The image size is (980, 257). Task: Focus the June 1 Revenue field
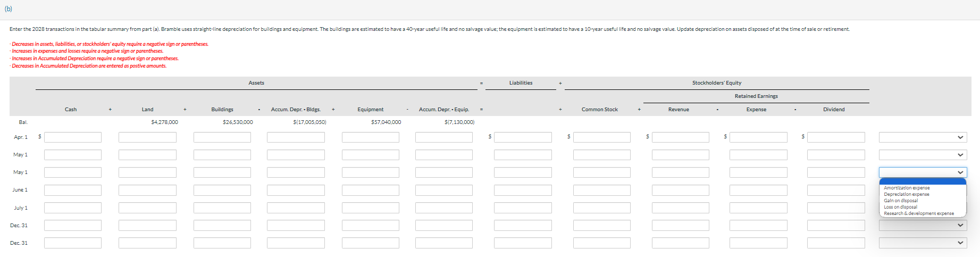(681, 190)
